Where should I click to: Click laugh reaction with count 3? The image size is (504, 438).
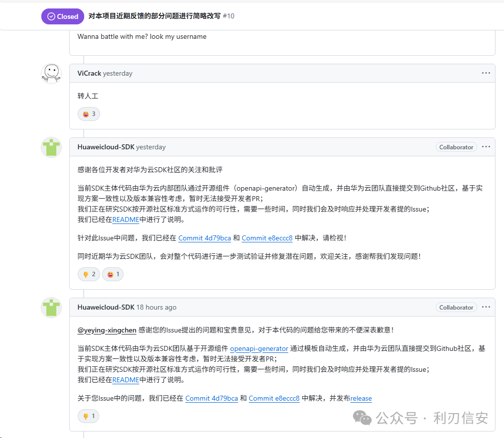pos(89,114)
